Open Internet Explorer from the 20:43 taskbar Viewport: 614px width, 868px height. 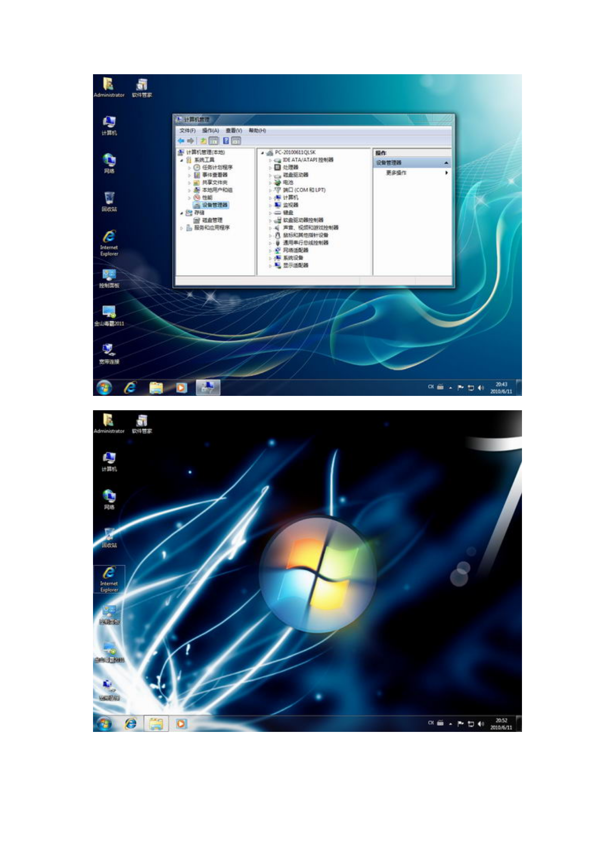pyautogui.click(x=130, y=387)
